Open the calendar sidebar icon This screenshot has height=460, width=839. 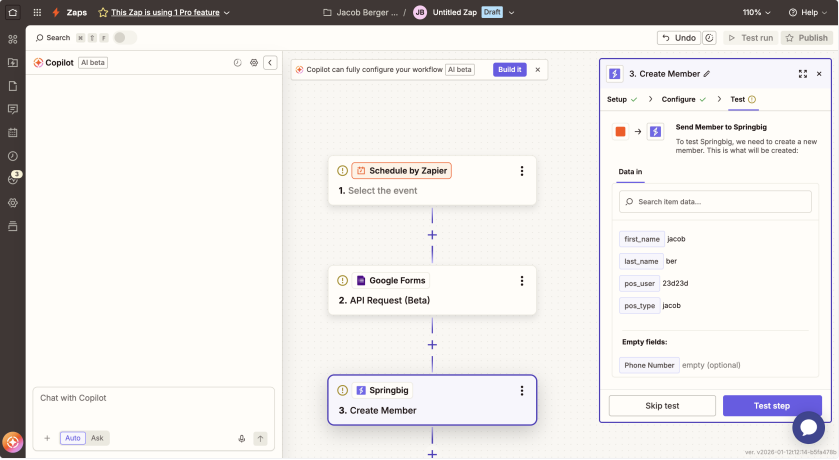coord(13,133)
